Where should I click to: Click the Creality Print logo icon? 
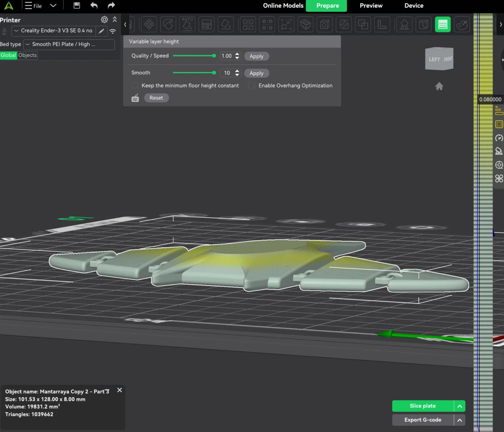pos(8,5)
